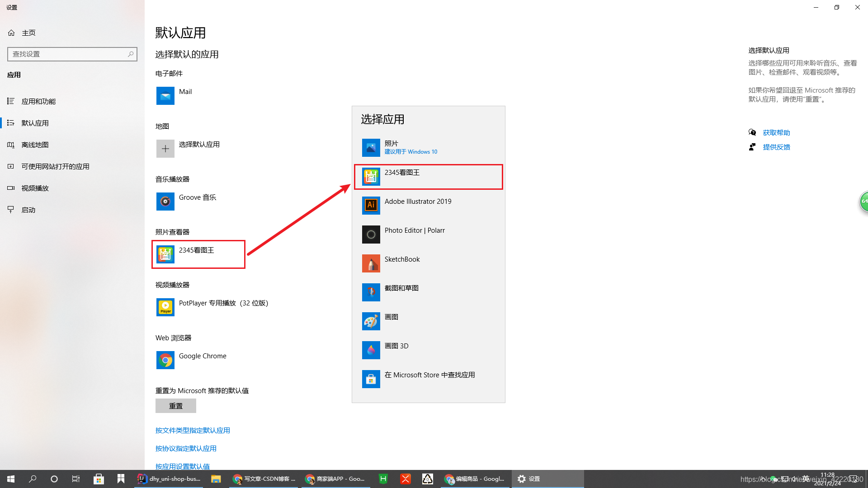Open the Windows Start menu
Screen dimensions: 868x488
[11, 479]
